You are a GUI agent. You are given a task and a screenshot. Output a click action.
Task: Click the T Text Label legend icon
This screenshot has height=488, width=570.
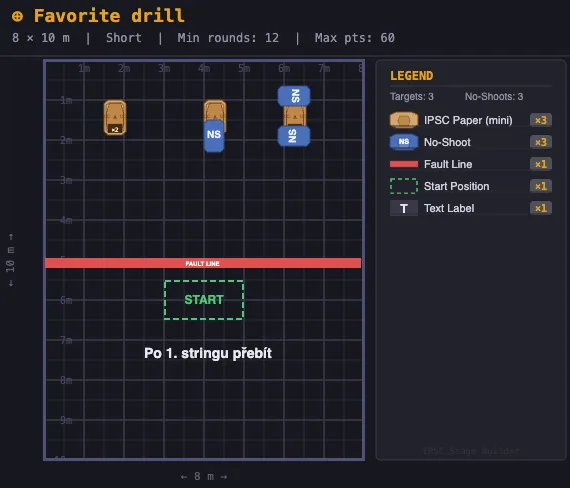coord(404,208)
